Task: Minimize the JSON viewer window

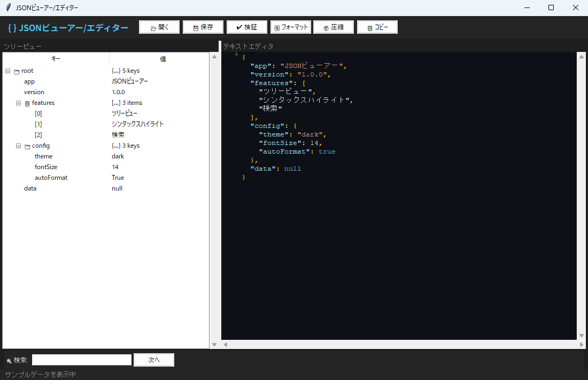Action: click(x=527, y=7)
